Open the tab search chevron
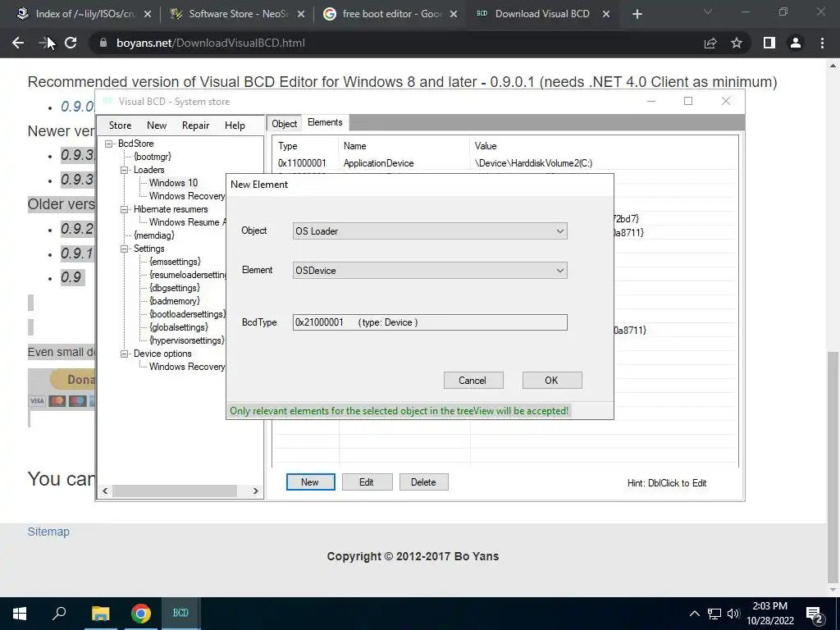This screenshot has height=630, width=840. (708, 11)
